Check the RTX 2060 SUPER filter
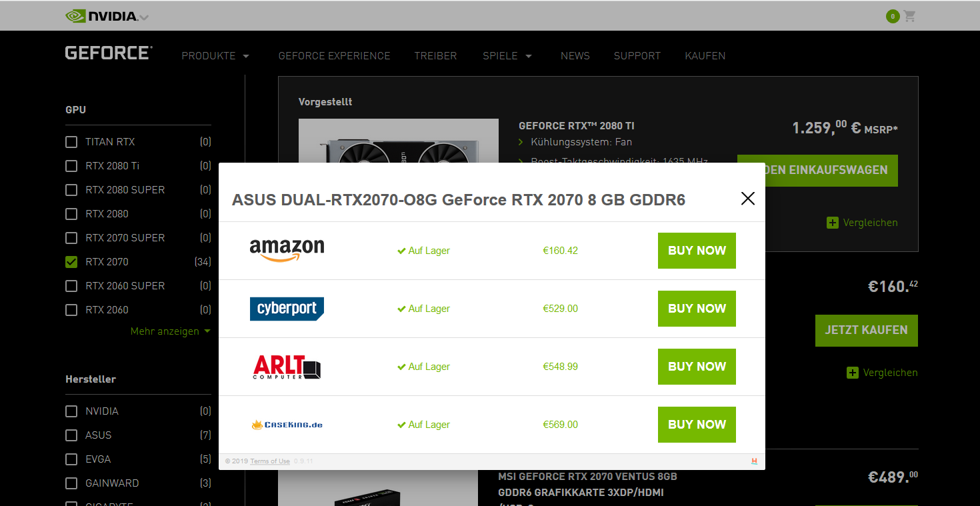Image resolution: width=980 pixels, height=506 pixels. tap(71, 286)
